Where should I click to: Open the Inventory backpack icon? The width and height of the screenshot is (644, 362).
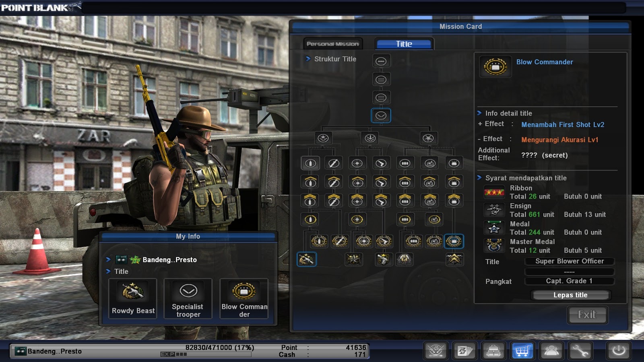(x=493, y=351)
